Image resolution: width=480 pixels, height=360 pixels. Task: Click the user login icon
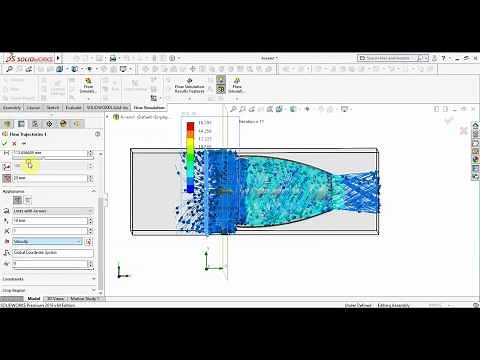[434, 58]
